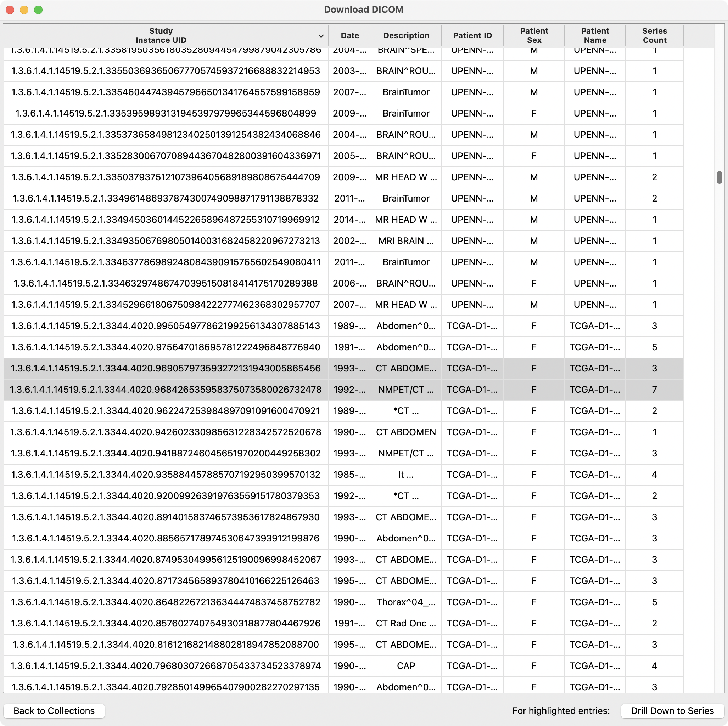
Task: Click the green window zoom button
Action: click(x=38, y=10)
